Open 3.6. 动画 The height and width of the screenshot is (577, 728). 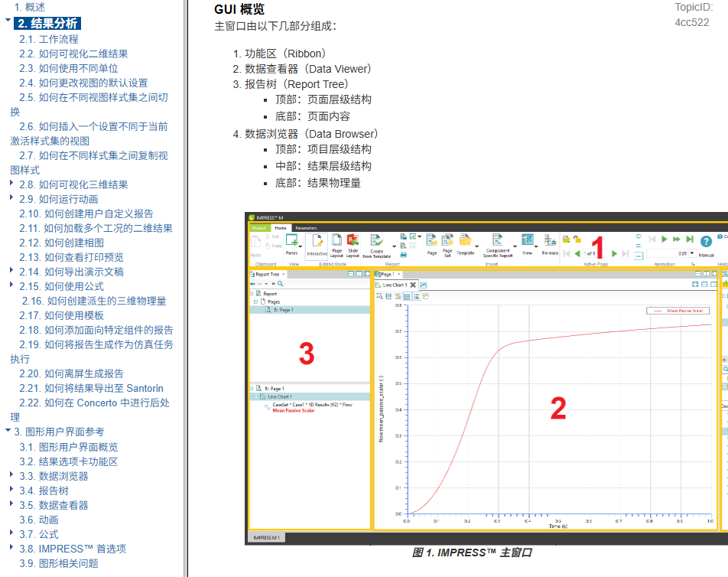click(x=39, y=520)
